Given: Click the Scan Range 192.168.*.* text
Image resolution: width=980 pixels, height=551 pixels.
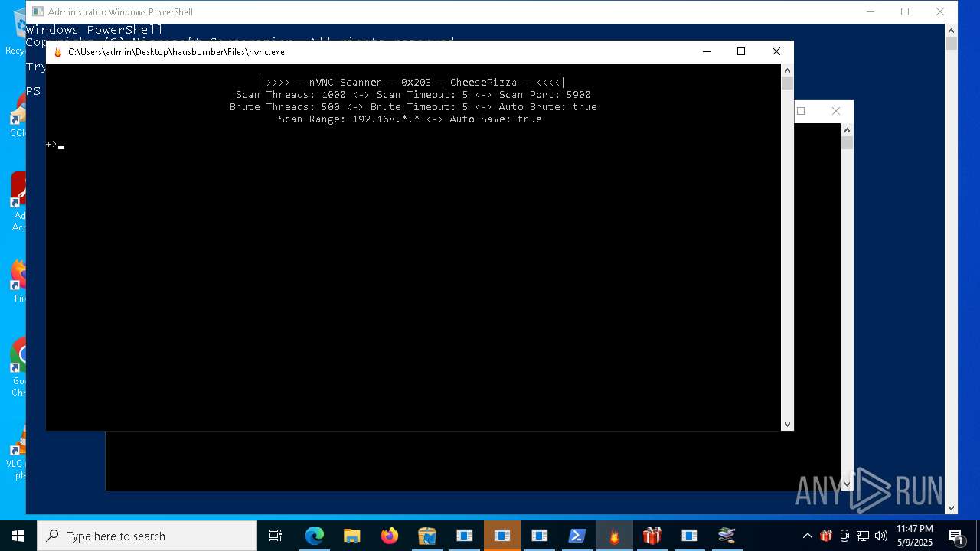Looking at the screenshot, I should point(349,119).
